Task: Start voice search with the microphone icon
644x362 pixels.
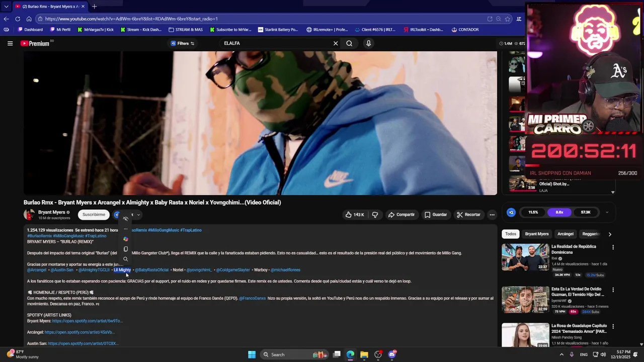Action: (x=368, y=43)
